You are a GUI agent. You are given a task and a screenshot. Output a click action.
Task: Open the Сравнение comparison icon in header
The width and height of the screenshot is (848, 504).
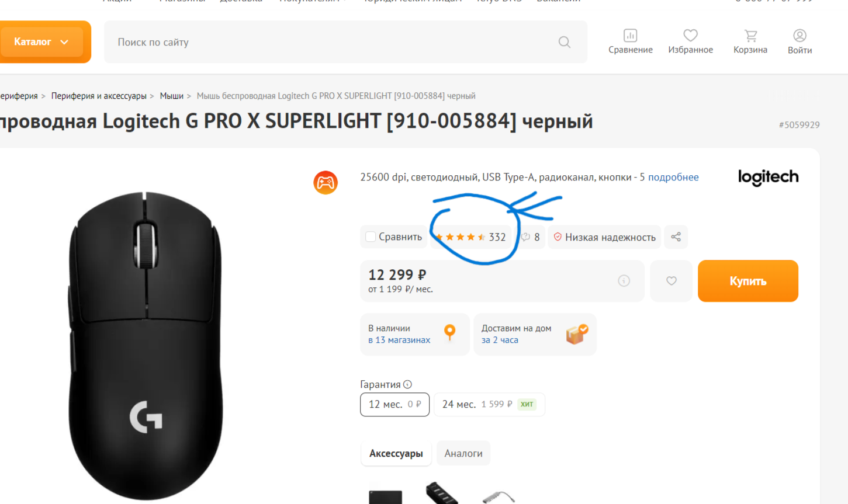630,36
